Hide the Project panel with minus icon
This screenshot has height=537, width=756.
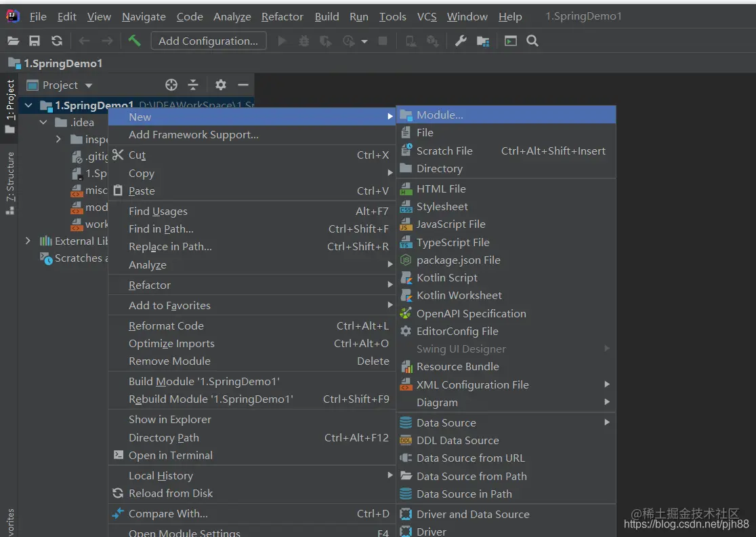pos(243,85)
